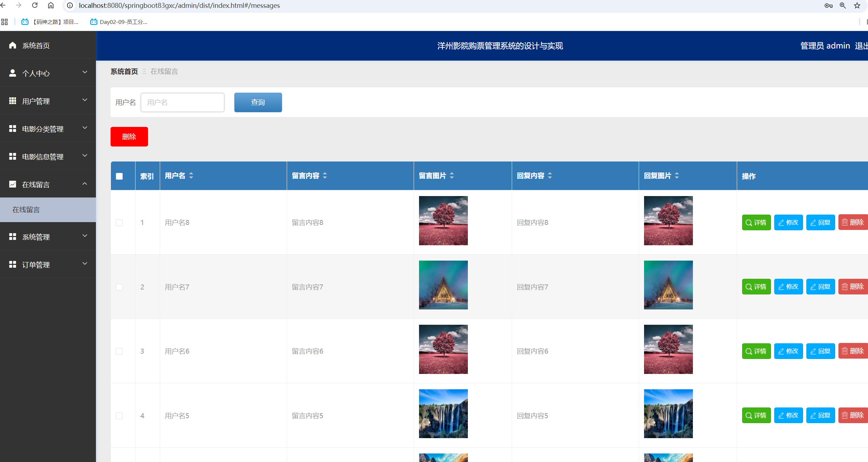Sort by 留言图片 column arrows
This screenshot has width=868, height=462.
coord(452,175)
